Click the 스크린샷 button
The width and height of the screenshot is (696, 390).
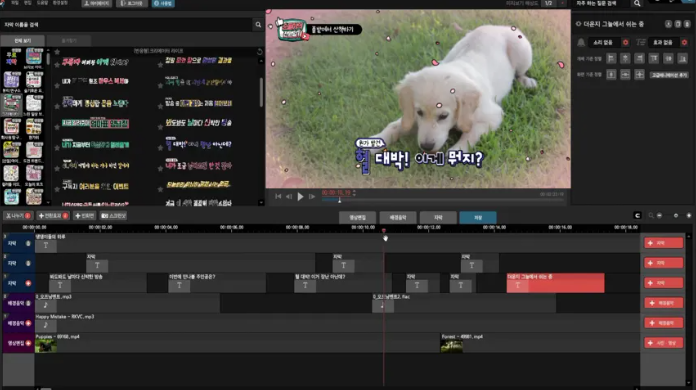pyautogui.click(x=114, y=216)
